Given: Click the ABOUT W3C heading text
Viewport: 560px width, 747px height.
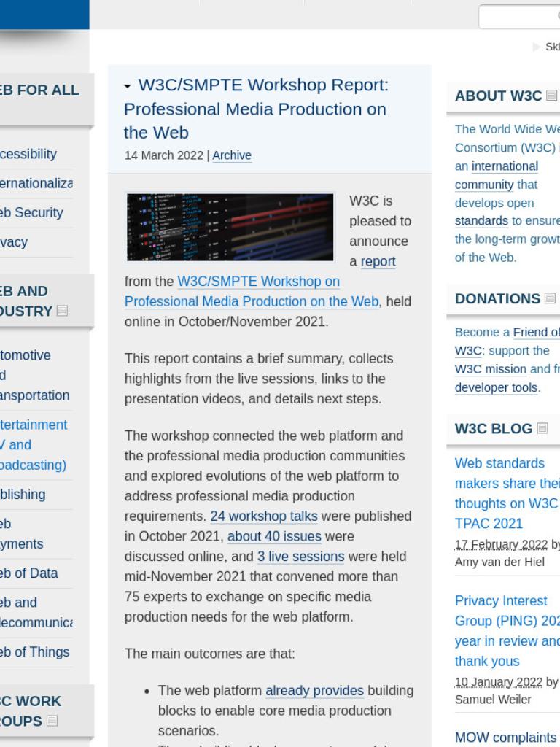Looking at the screenshot, I should (x=498, y=96).
